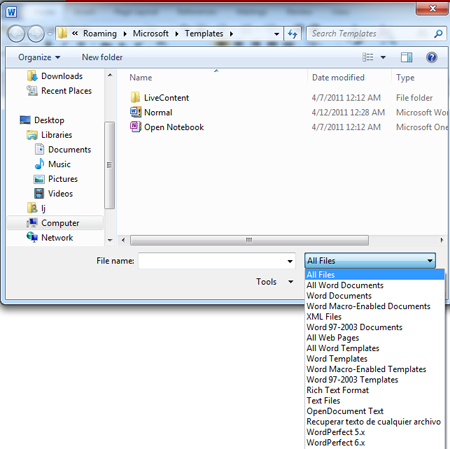This screenshot has width=450, height=449.
Task: Select WordPerfect 5.x option
Action: [375, 432]
